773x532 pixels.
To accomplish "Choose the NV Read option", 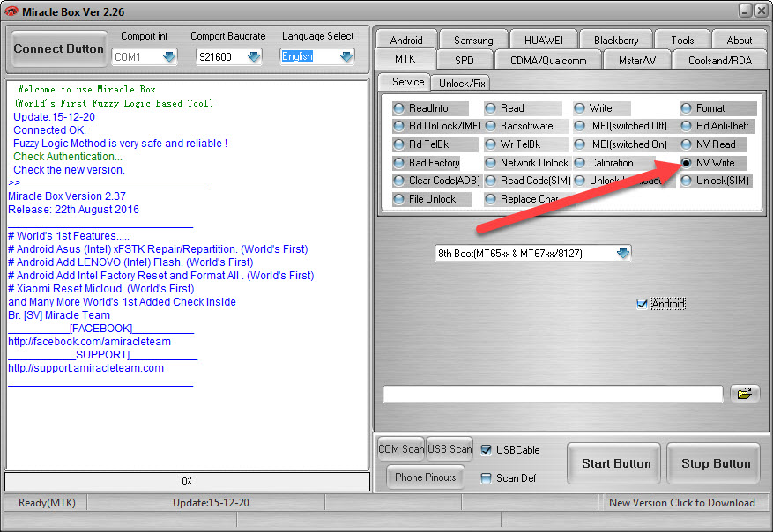I will pyautogui.click(x=713, y=144).
